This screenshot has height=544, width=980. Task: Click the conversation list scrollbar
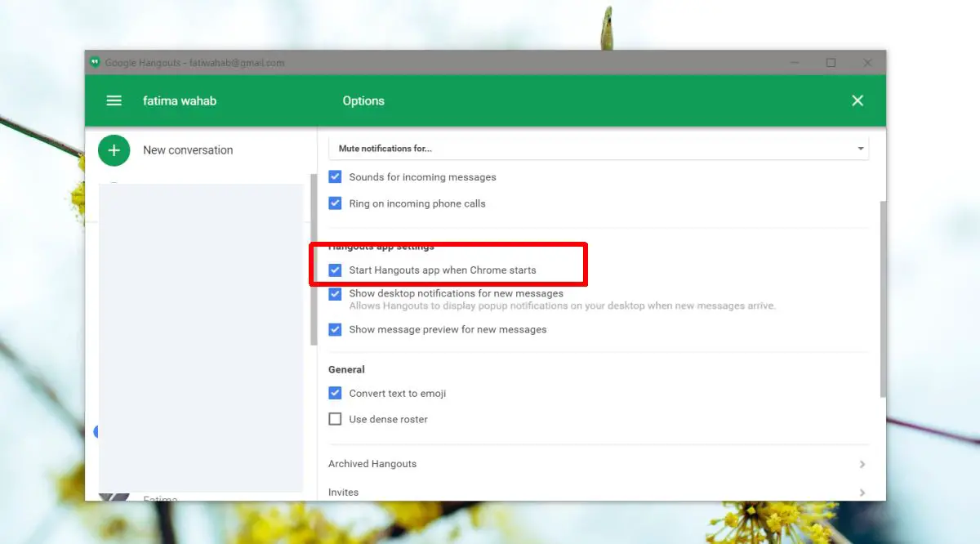pyautogui.click(x=314, y=259)
